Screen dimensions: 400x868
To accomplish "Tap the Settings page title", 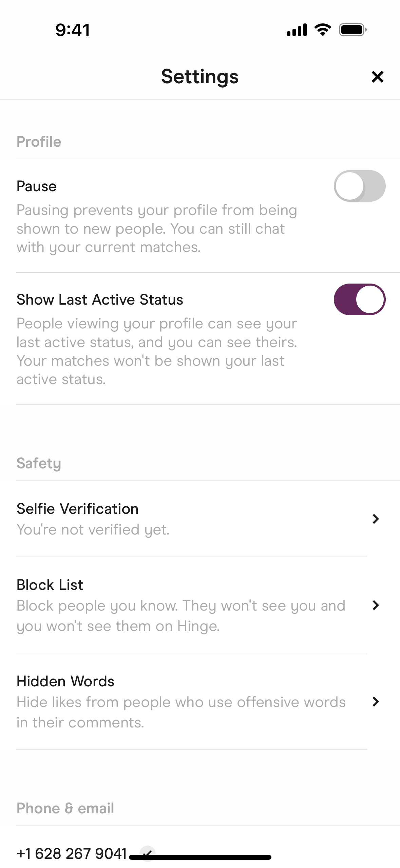I will (200, 77).
